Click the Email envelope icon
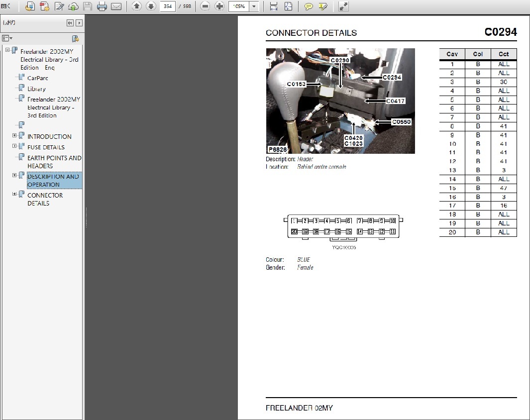Screen dimensions: 530x420 [x=116, y=6]
